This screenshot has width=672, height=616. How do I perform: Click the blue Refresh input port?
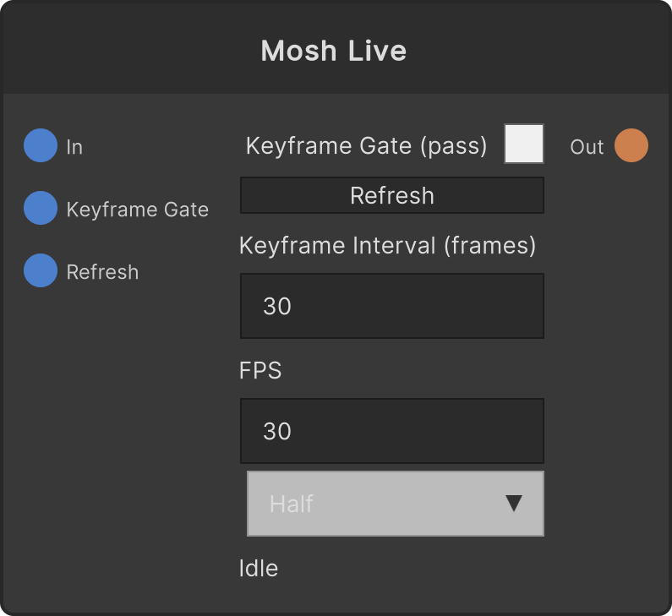click(41, 270)
